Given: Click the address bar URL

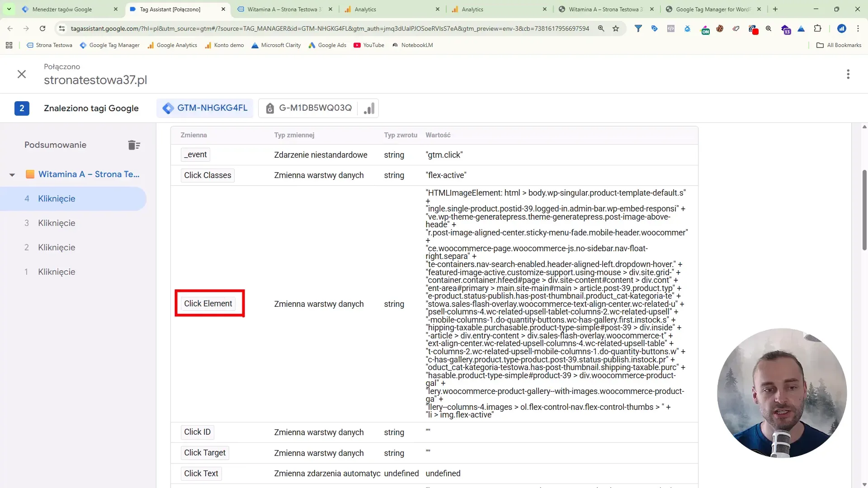Looking at the screenshot, I should [330, 28].
